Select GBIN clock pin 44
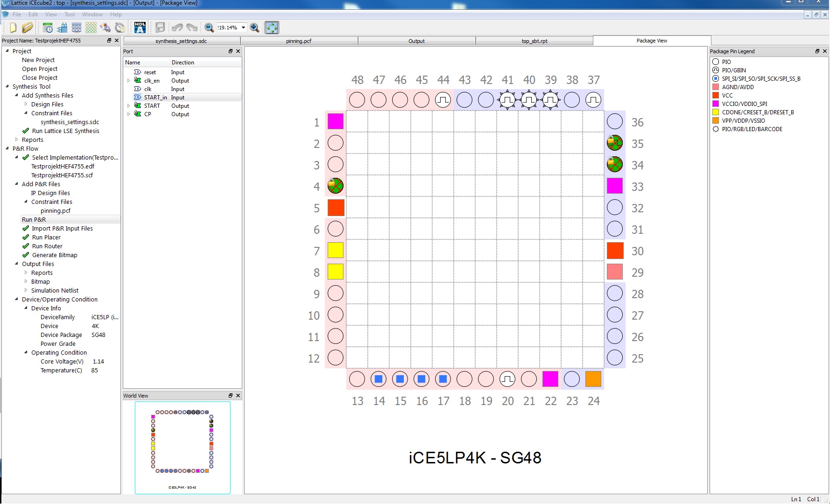 (x=443, y=100)
